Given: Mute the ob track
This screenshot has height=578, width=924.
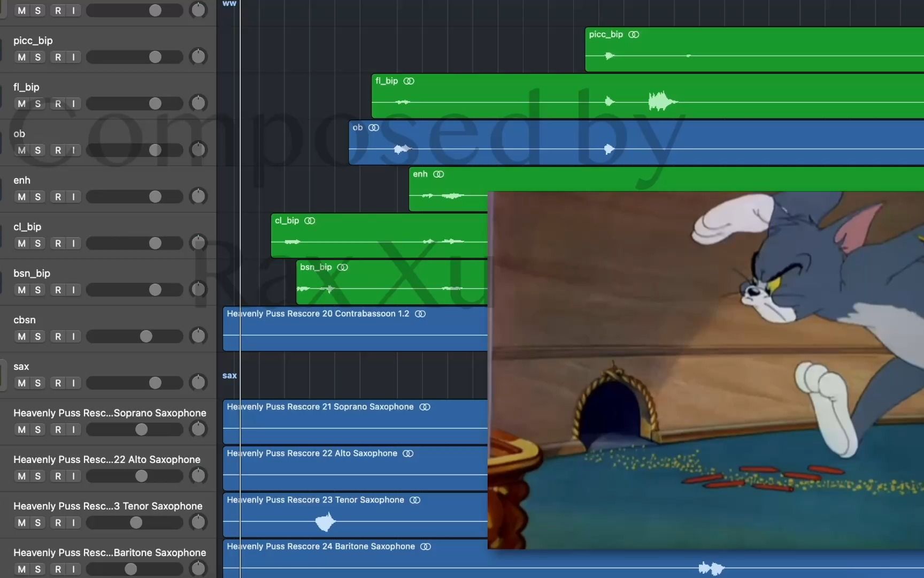Looking at the screenshot, I should click(22, 150).
